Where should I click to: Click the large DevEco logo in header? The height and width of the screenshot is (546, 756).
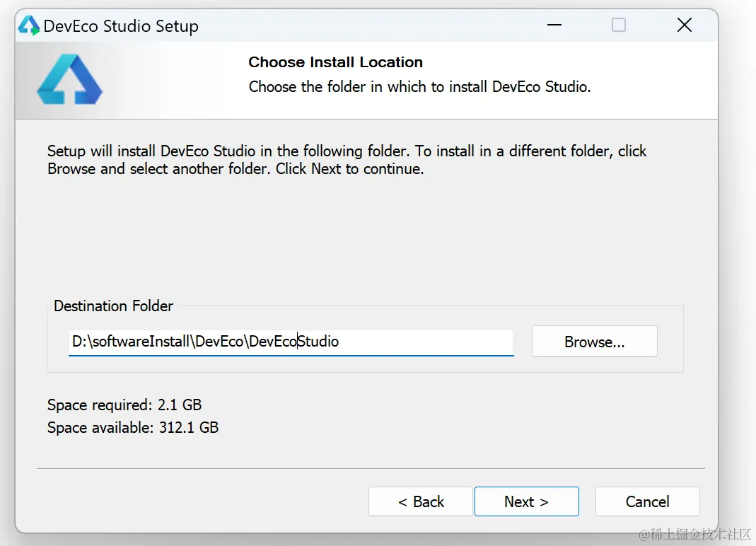pyautogui.click(x=69, y=79)
